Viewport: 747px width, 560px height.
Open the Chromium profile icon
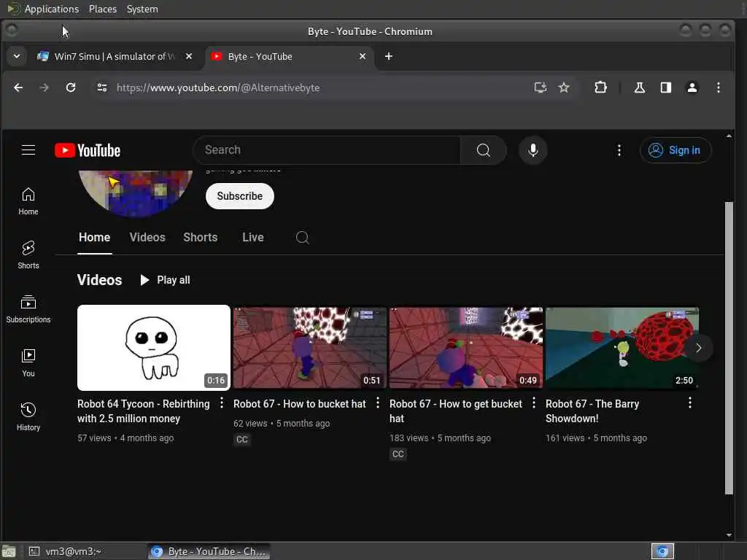692,87
